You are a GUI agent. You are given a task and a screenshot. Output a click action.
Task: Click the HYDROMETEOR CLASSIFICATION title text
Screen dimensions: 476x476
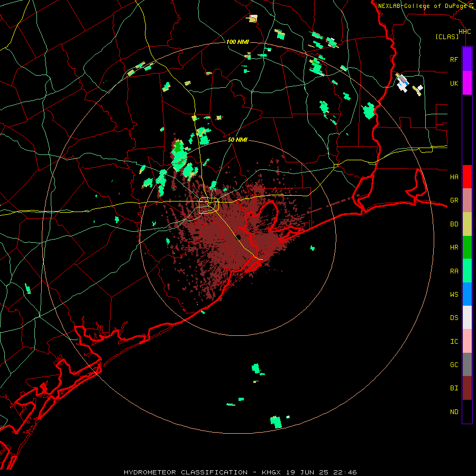tap(186, 472)
